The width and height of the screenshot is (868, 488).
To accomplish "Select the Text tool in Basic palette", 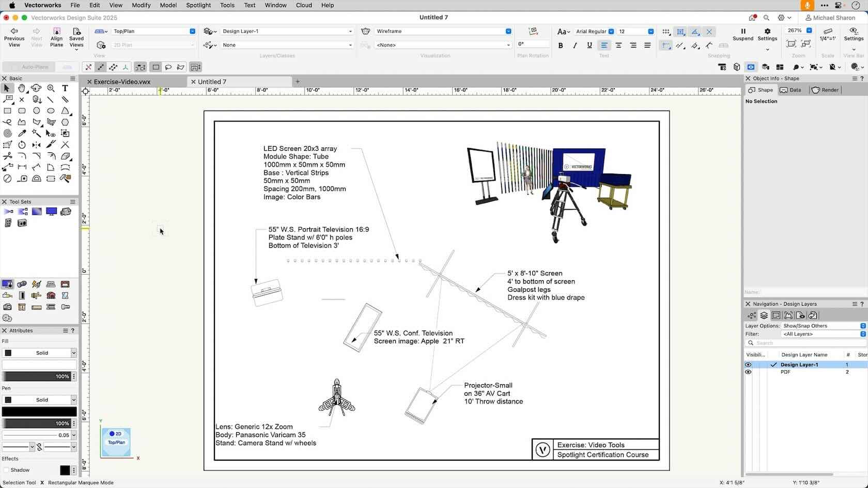I will [65, 88].
